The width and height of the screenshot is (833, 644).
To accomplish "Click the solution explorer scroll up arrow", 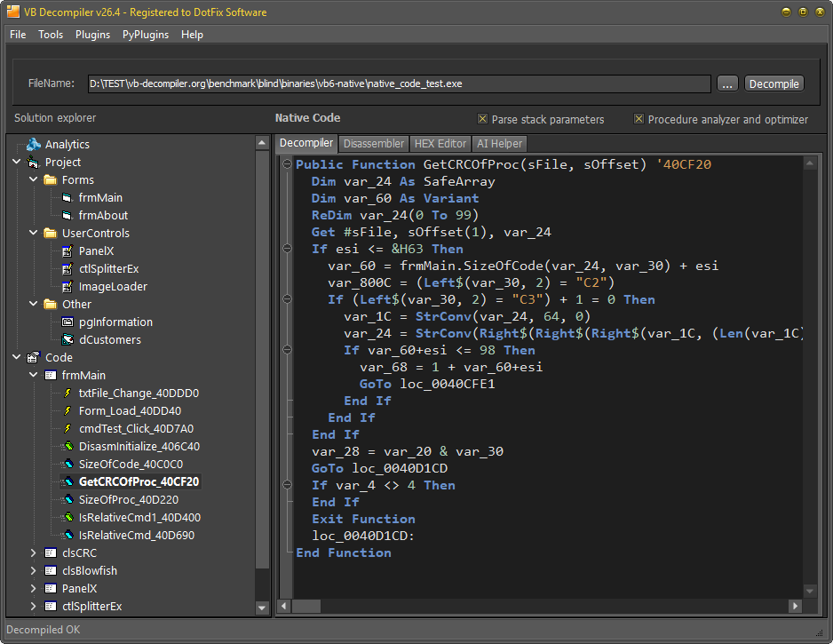I will pos(262,143).
